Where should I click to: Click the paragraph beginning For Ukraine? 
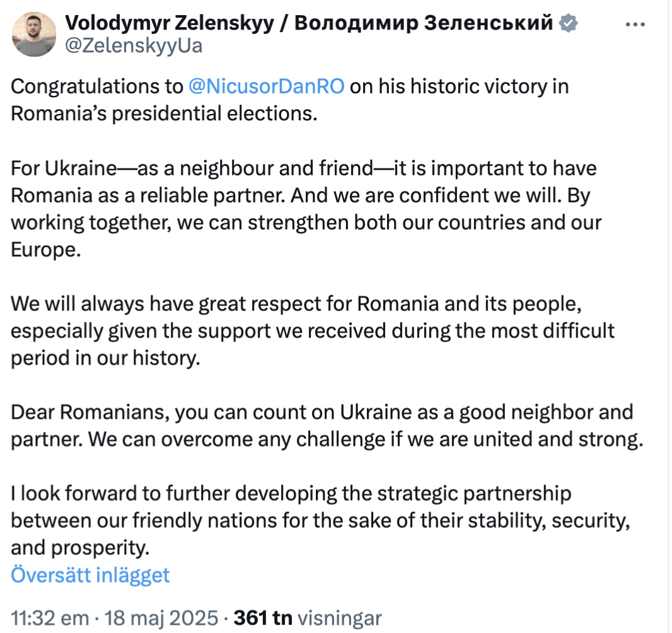pyautogui.click(x=306, y=209)
